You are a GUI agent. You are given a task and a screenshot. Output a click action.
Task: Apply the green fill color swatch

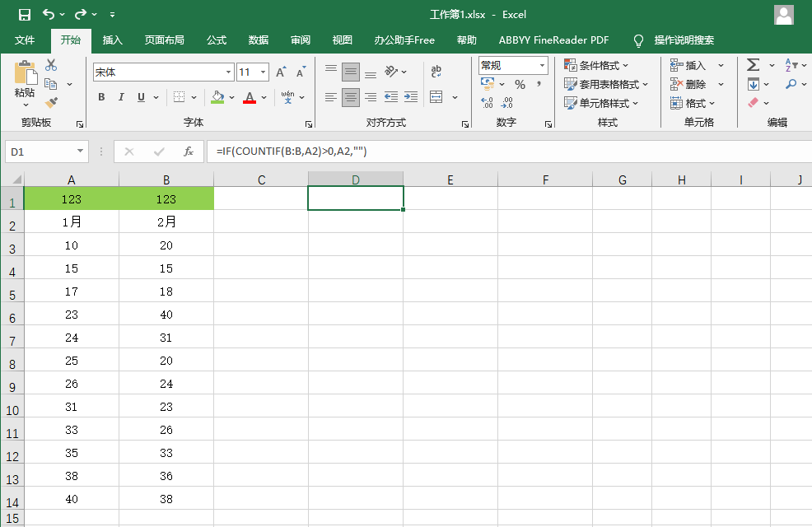[217, 97]
